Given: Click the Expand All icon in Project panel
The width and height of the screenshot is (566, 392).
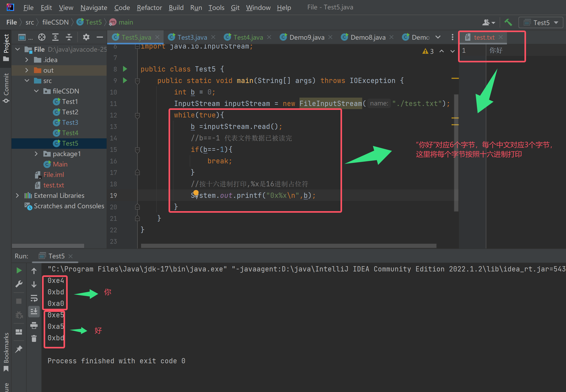Looking at the screenshot, I should click(55, 37).
